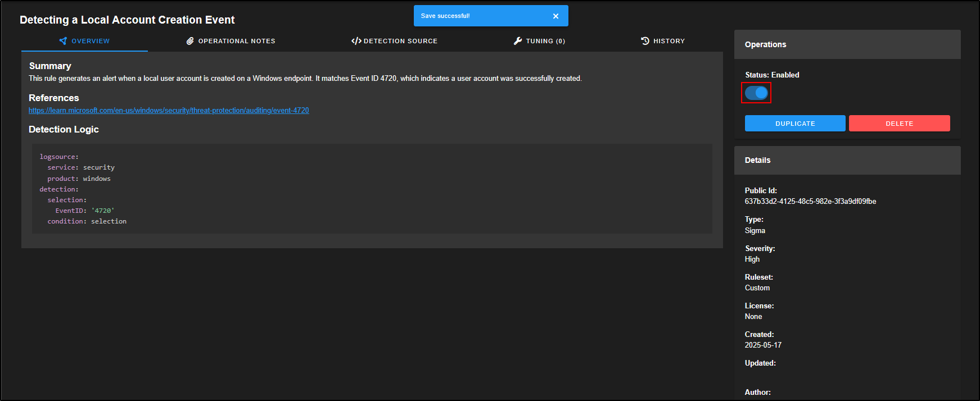Select the TUNING (0) tab text
The image size is (980, 401).
click(545, 41)
